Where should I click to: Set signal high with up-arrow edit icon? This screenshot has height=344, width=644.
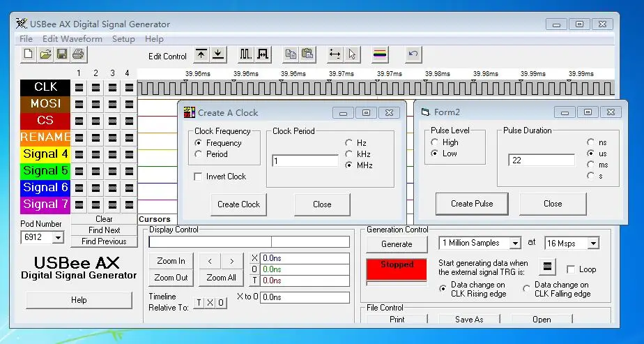(x=201, y=54)
